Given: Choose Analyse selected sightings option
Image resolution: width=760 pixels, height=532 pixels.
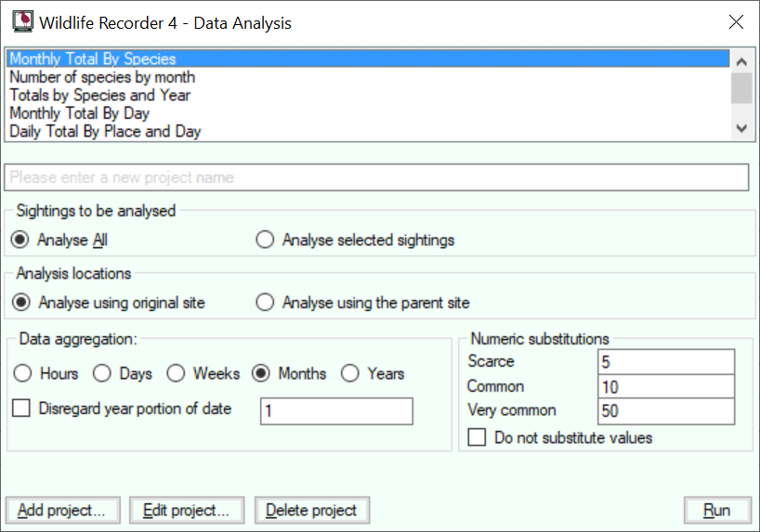Looking at the screenshot, I should point(355,240).
